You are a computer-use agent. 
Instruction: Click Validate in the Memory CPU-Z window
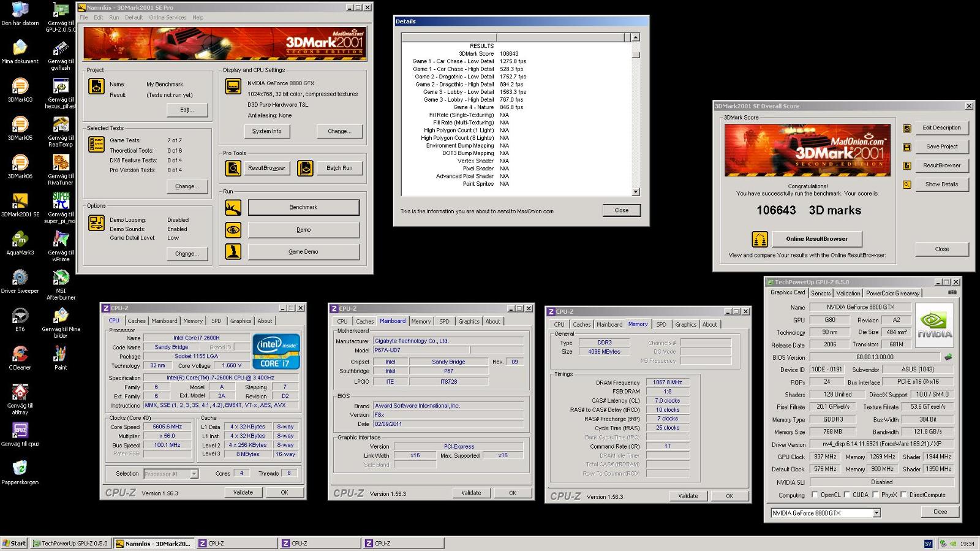point(688,496)
